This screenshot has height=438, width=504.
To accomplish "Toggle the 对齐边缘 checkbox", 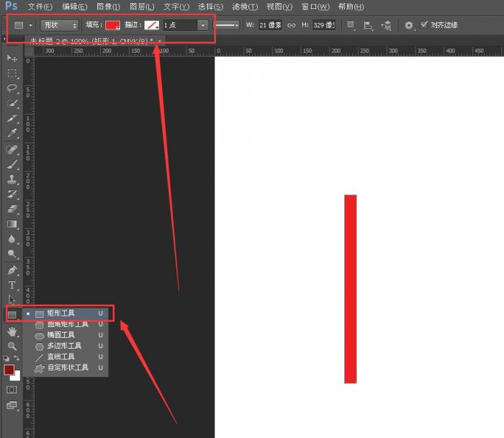I will pyautogui.click(x=424, y=25).
